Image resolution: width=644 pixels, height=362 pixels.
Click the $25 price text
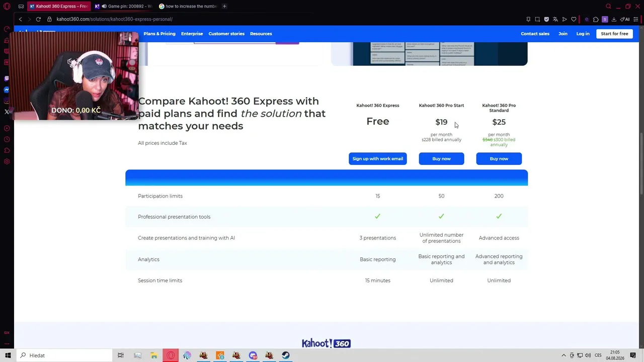tap(499, 122)
